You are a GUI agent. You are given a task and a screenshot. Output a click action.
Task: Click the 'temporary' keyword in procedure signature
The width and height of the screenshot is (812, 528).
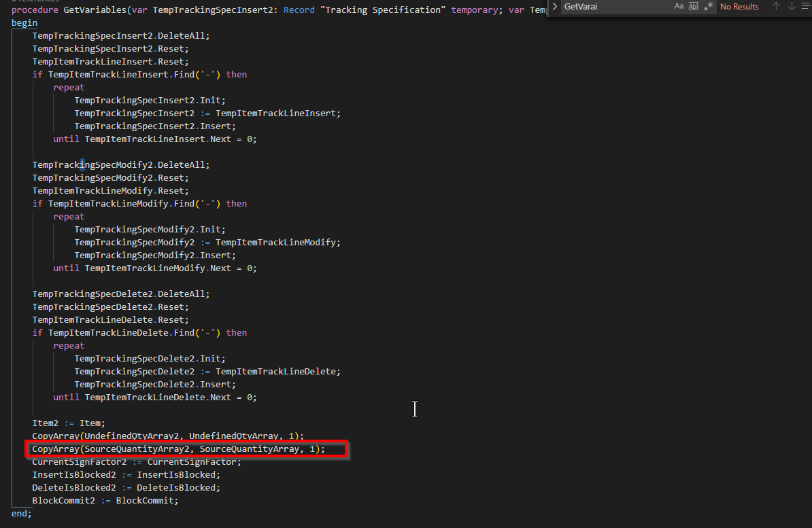tap(475, 10)
